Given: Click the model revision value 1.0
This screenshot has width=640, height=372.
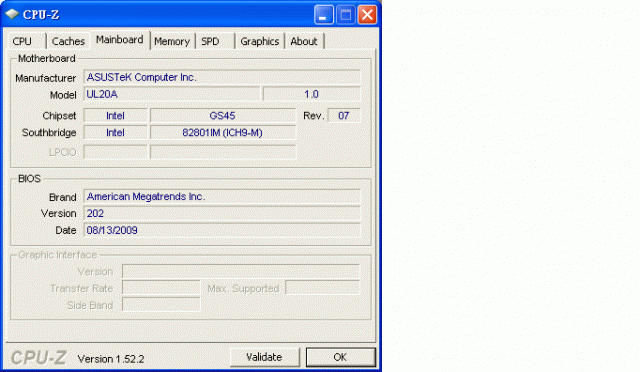Looking at the screenshot, I should pos(311,94).
